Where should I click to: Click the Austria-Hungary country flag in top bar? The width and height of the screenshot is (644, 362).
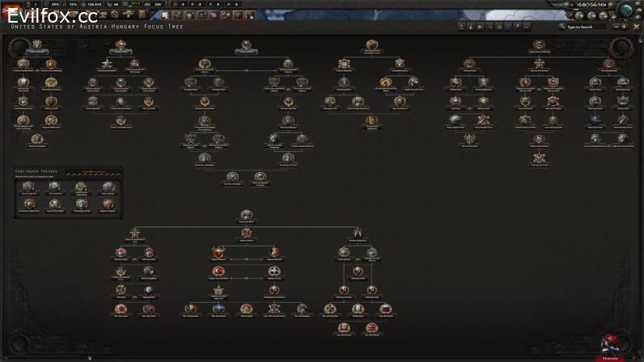point(10,11)
